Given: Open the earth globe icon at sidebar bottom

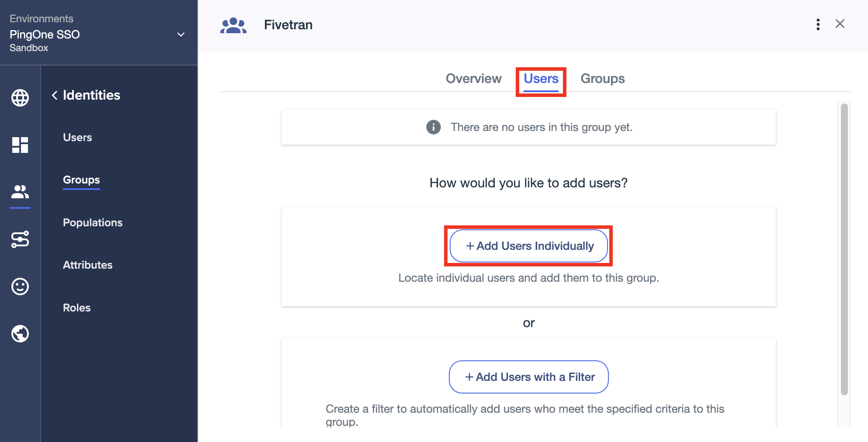Looking at the screenshot, I should point(20,334).
